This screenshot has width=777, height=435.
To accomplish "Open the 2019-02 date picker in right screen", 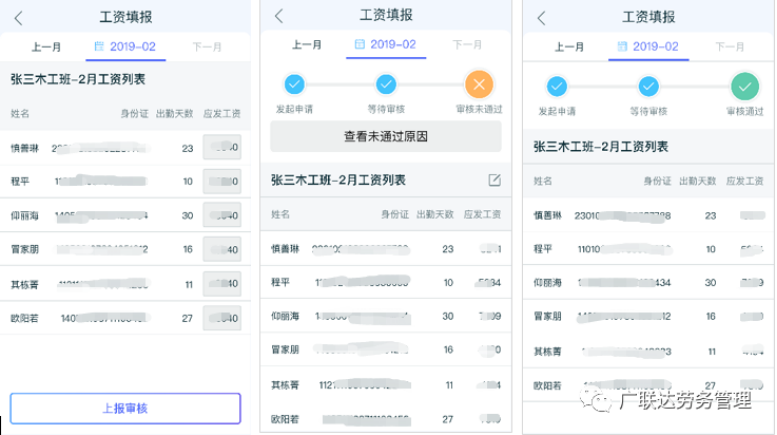I will coord(649,46).
